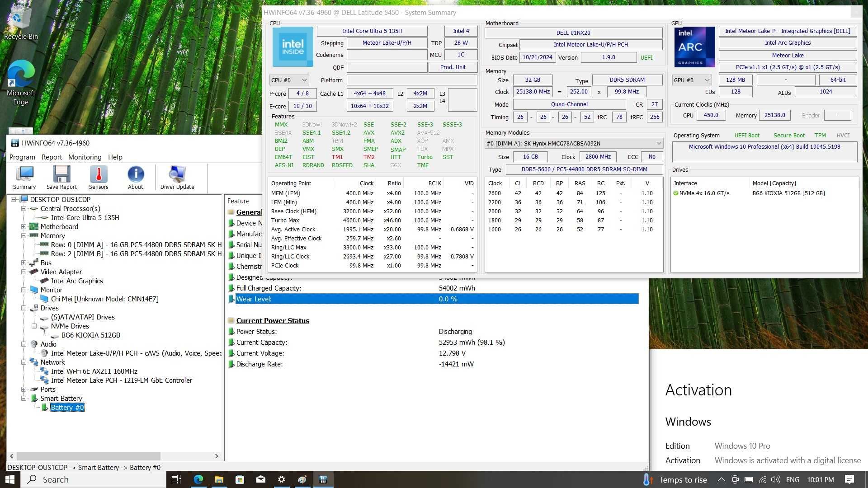Collapse the Network tree node
The width and height of the screenshot is (868, 488).
(24, 362)
